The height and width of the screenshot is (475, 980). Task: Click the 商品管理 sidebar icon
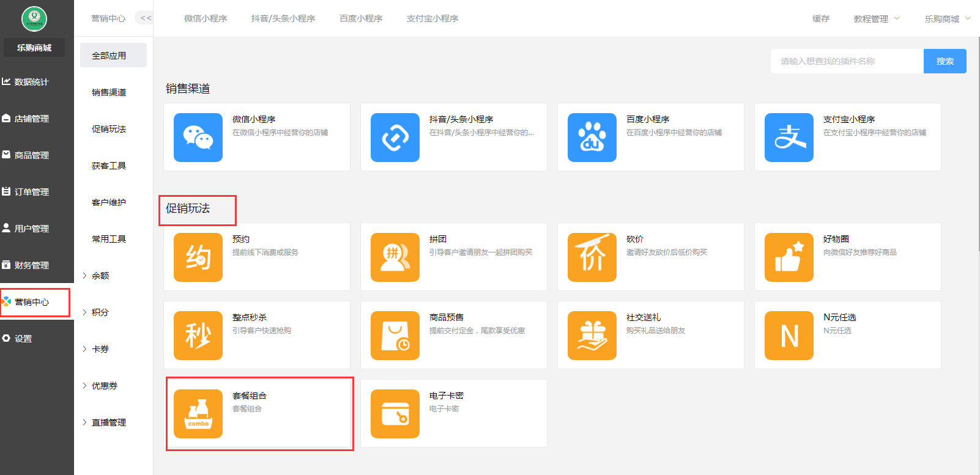click(6, 155)
